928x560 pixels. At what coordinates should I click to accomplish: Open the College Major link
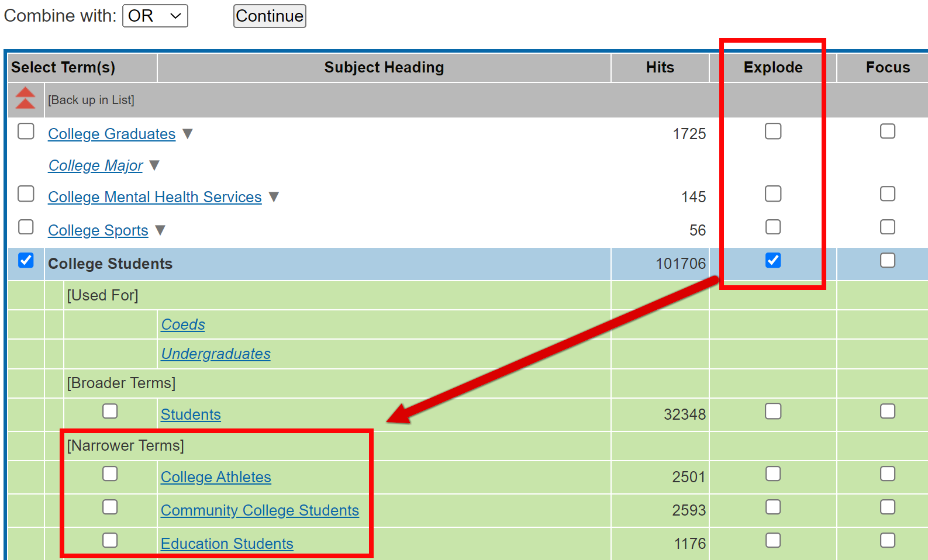95,165
